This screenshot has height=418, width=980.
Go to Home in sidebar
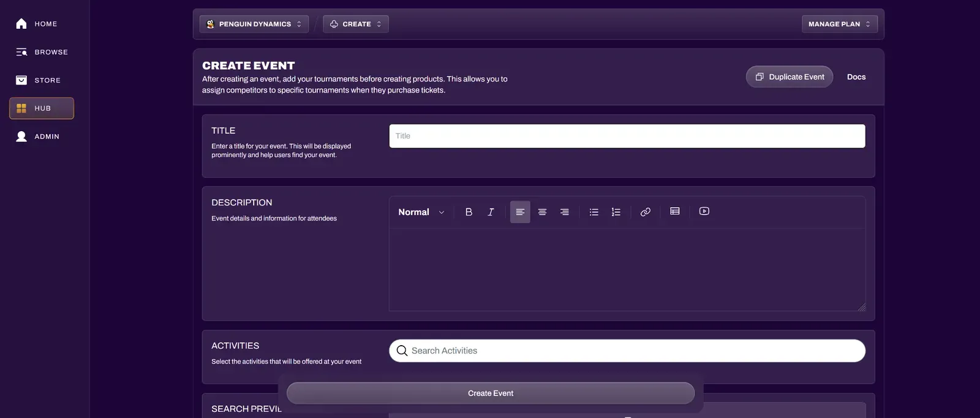42,24
